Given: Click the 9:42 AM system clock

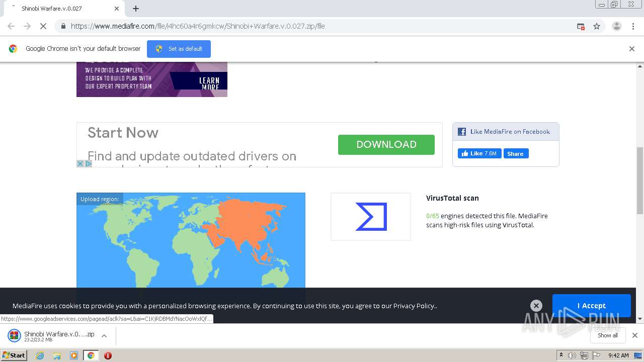Looking at the screenshot, I should [x=618, y=355].
